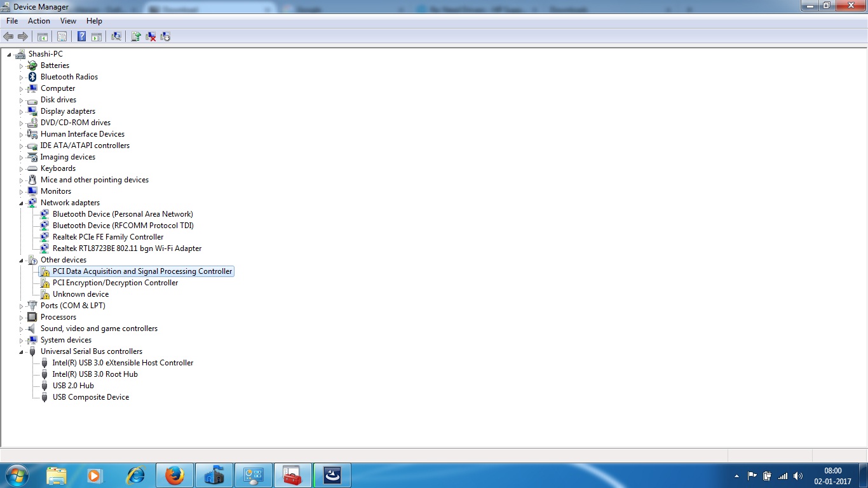The height and width of the screenshot is (488, 868).
Task: Click the Imaging devices category icon
Action: click(x=32, y=157)
